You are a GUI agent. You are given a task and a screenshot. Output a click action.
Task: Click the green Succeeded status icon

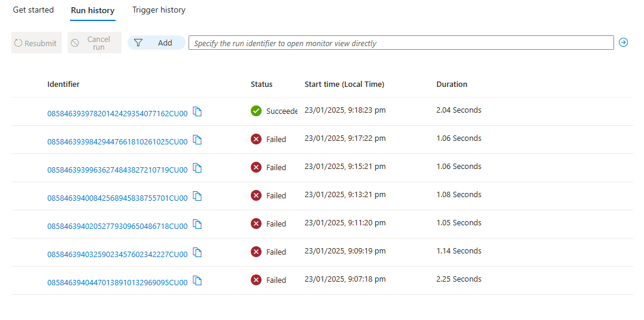[256, 111]
